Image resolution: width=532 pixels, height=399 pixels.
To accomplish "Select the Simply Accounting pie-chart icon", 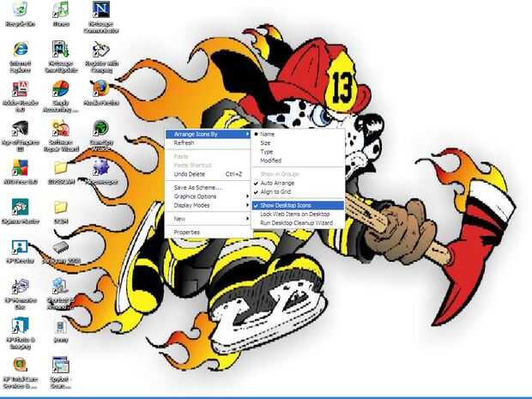I will [61, 89].
